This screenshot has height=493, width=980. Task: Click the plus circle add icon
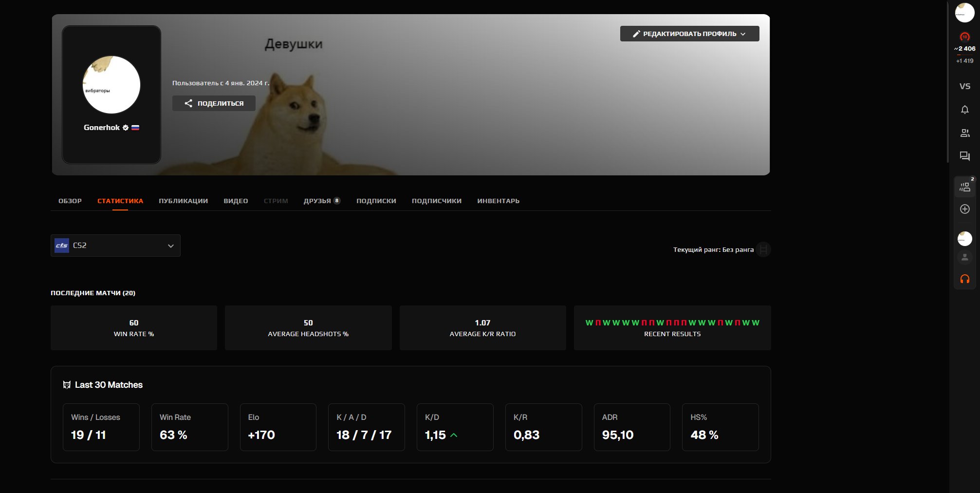[x=964, y=209]
